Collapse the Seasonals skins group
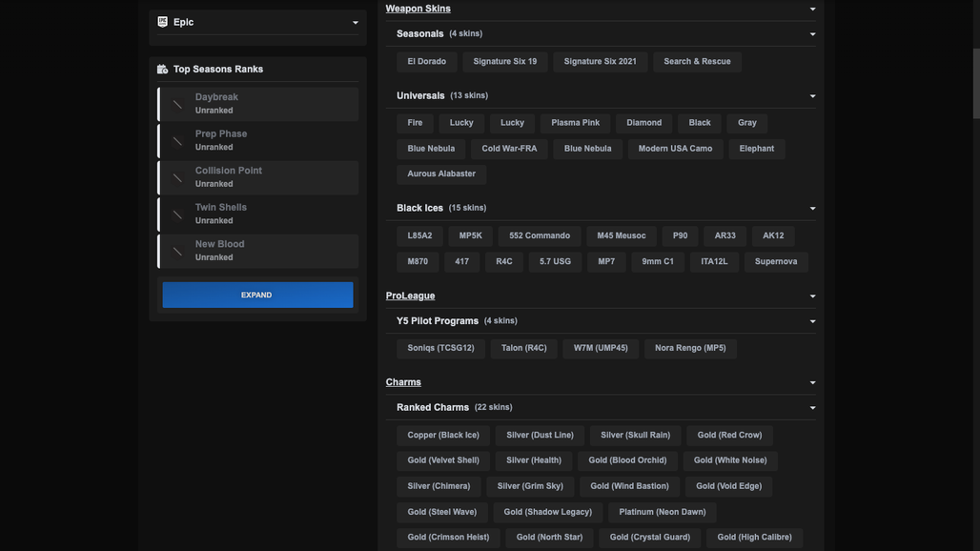This screenshot has width=980, height=551. 812,34
